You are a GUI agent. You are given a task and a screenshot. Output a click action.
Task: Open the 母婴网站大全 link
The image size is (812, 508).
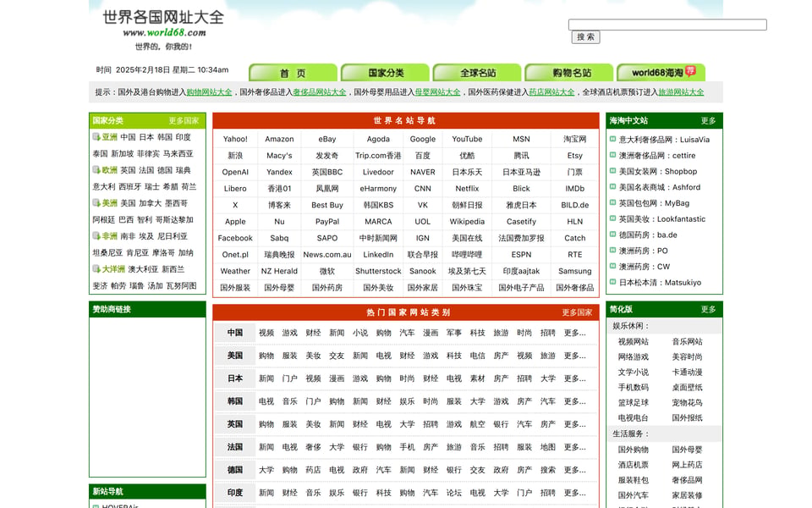[x=437, y=92]
